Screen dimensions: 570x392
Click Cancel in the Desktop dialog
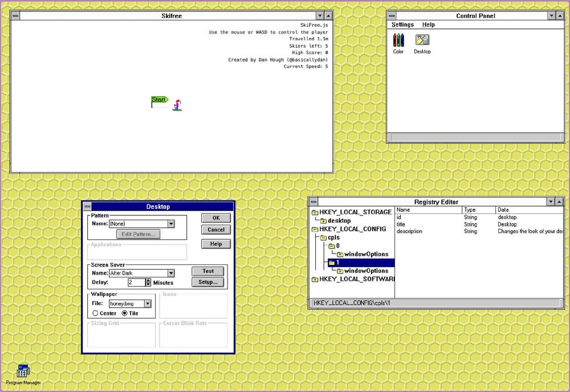(x=216, y=230)
